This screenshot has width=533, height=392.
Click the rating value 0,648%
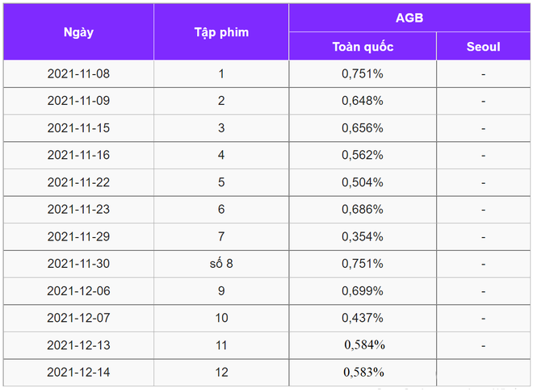[363, 101]
